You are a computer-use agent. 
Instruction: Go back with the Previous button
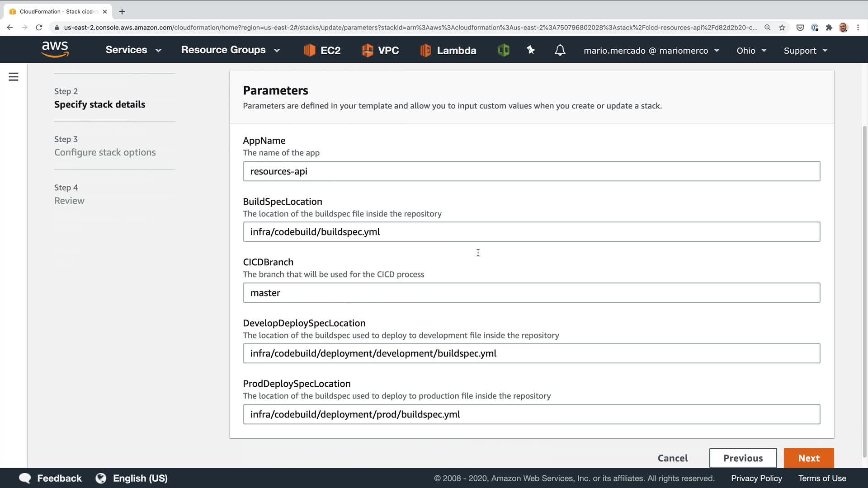click(x=743, y=458)
